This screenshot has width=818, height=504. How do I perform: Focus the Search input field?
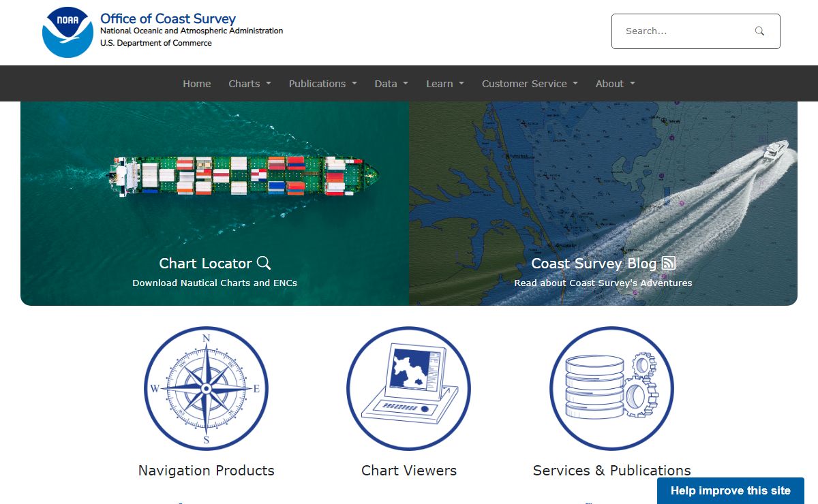(695, 31)
